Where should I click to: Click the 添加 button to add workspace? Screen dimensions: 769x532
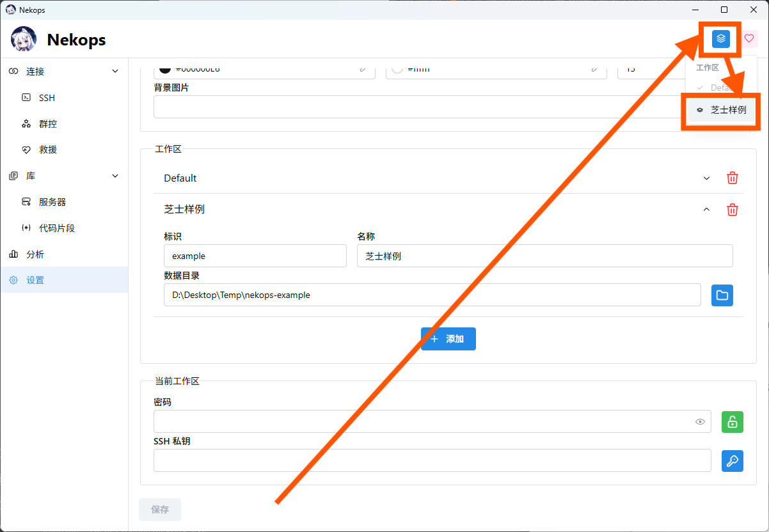click(x=448, y=339)
